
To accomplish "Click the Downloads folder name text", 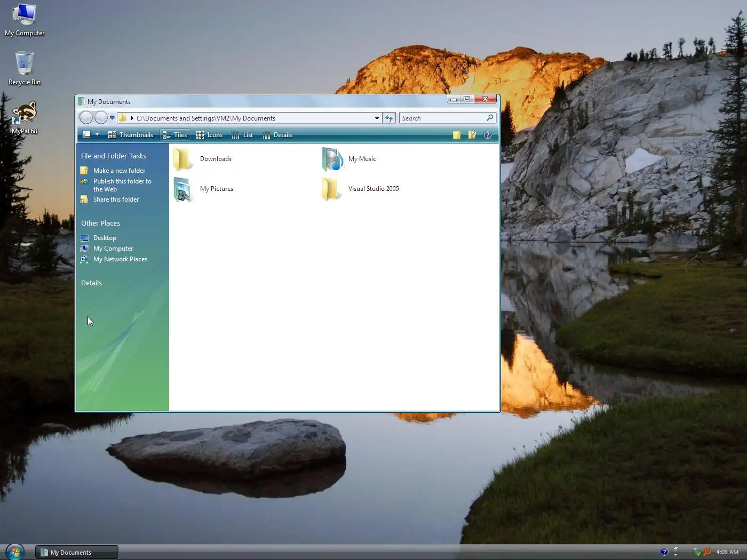I will pos(216,159).
